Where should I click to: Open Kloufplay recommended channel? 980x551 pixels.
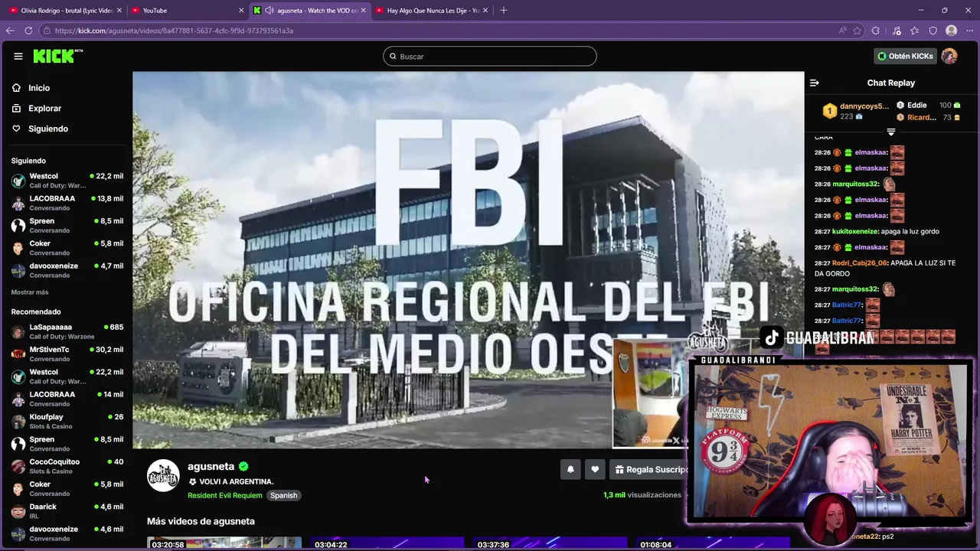67,421
